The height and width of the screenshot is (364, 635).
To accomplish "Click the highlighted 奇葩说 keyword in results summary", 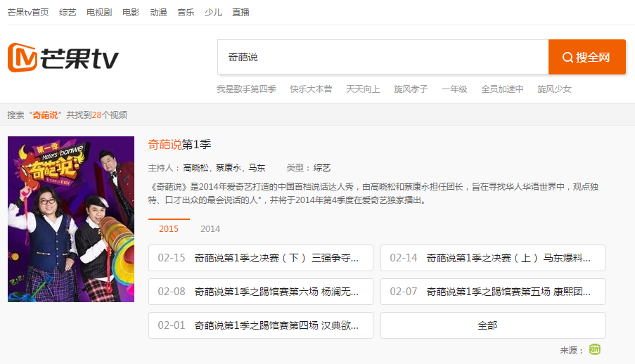I will tap(45, 115).
